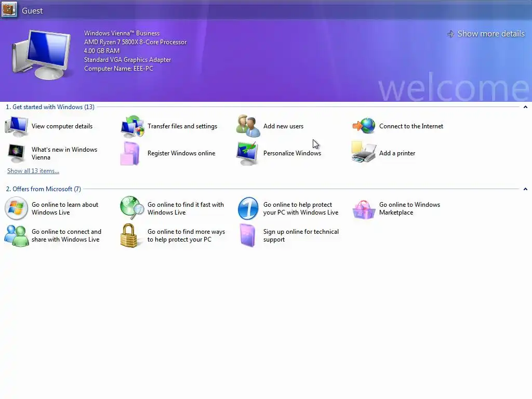This screenshot has height=399, width=532.
Task: Click the Register Windows online box icon
Action: 130,153
